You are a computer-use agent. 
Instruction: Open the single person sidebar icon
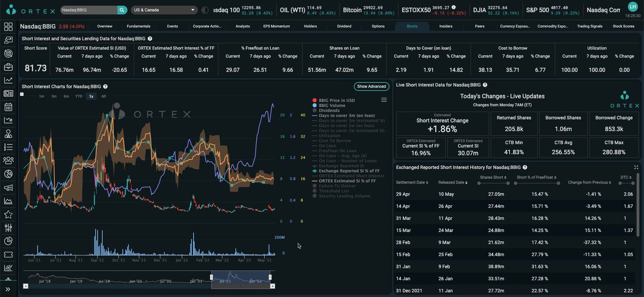[x=8, y=133]
